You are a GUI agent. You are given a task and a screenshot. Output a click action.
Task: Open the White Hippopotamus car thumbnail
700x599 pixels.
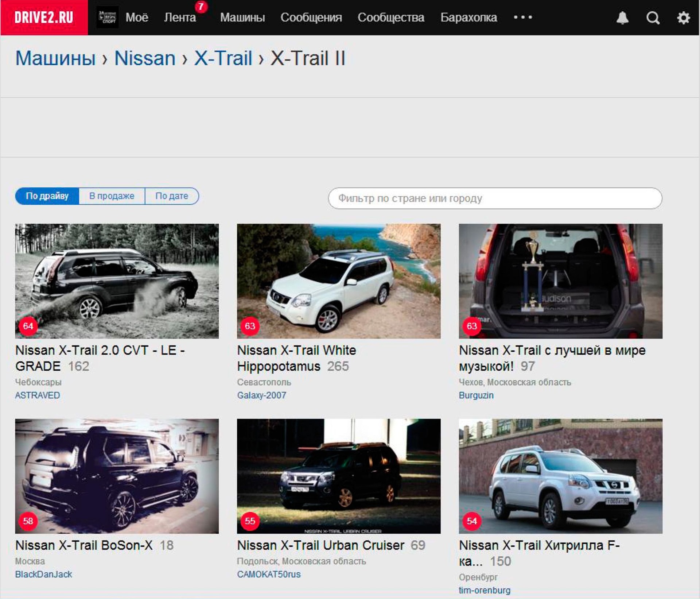pos(339,281)
